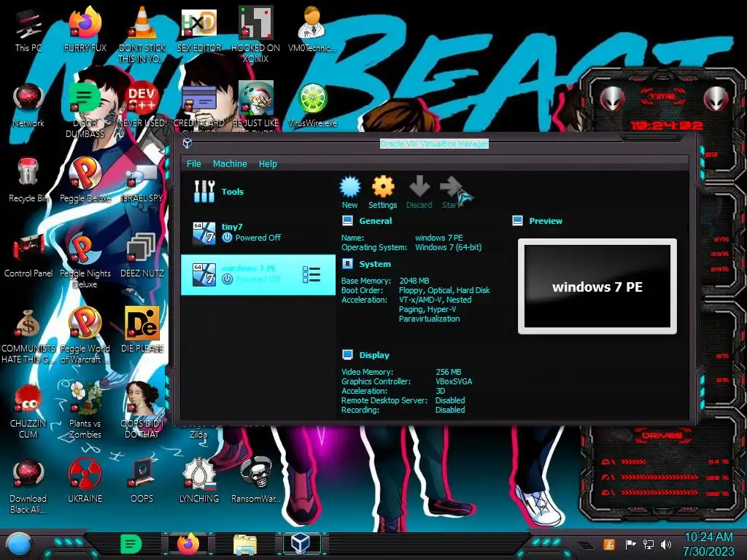Open the HOOKED ON XONIX desktop icon

pyautogui.click(x=255, y=35)
